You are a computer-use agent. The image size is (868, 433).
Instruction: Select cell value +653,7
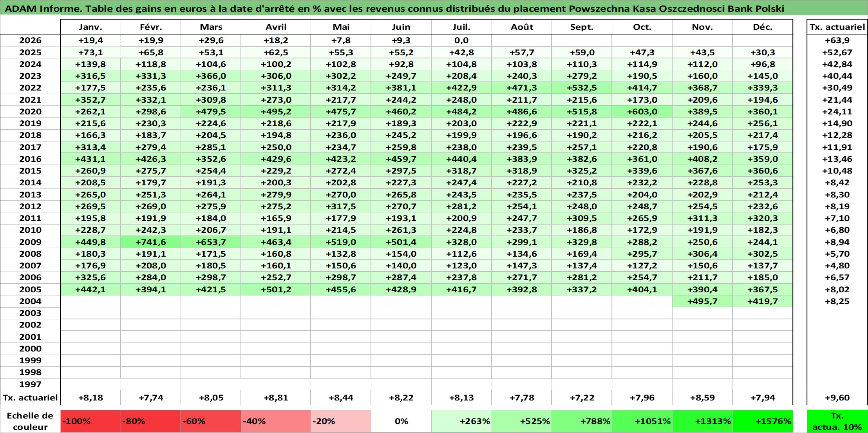point(211,242)
